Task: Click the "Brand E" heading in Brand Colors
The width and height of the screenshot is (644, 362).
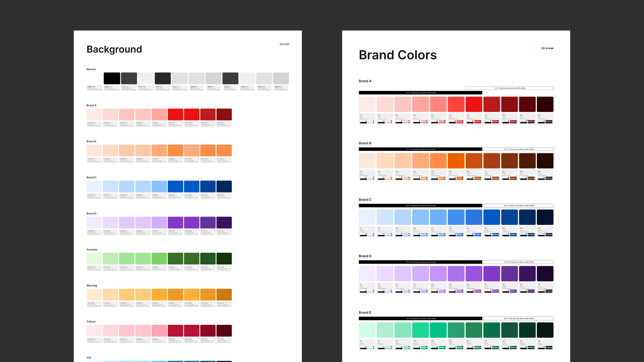Action: 365,313
